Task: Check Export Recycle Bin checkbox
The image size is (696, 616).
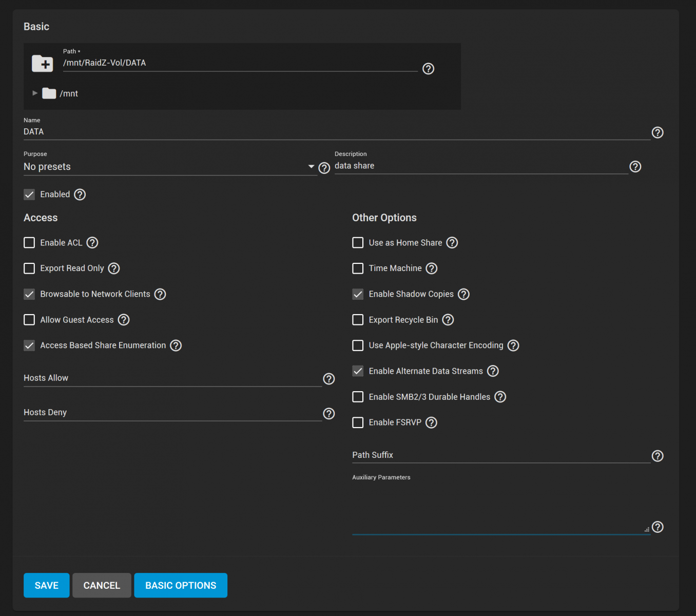Action: pyautogui.click(x=358, y=320)
